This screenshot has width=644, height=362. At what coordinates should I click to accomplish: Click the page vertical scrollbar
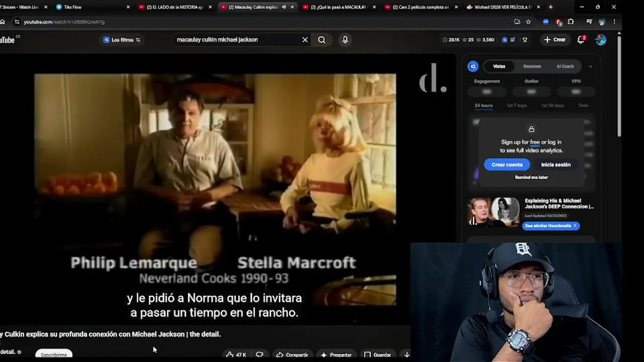(x=619, y=85)
